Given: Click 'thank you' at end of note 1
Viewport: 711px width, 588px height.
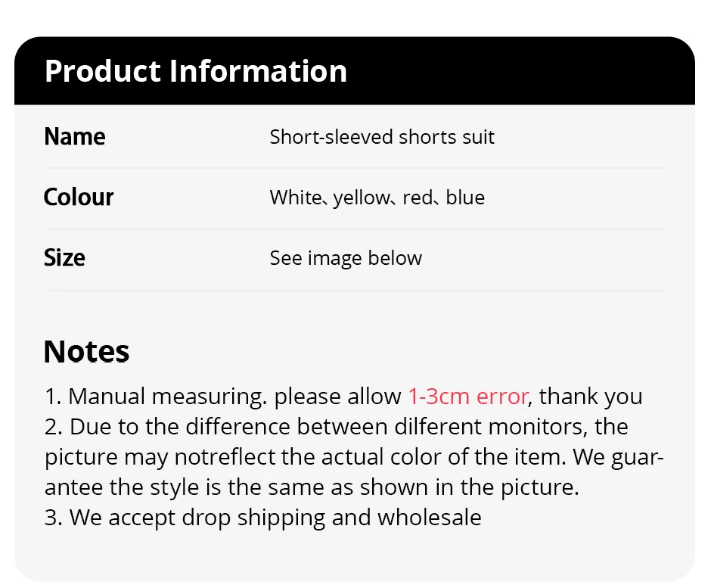Looking at the screenshot, I should click(x=591, y=396).
